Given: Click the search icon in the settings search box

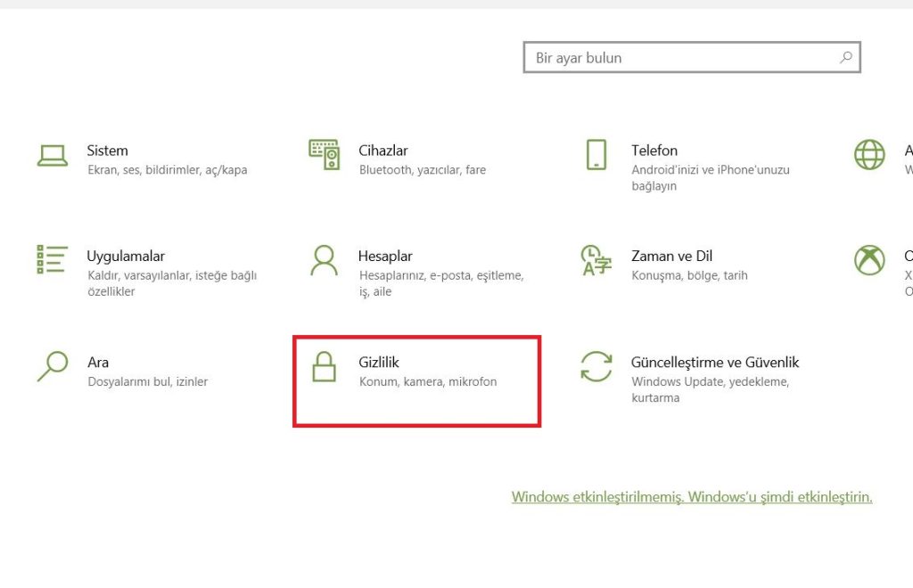Looking at the screenshot, I should click(x=845, y=58).
